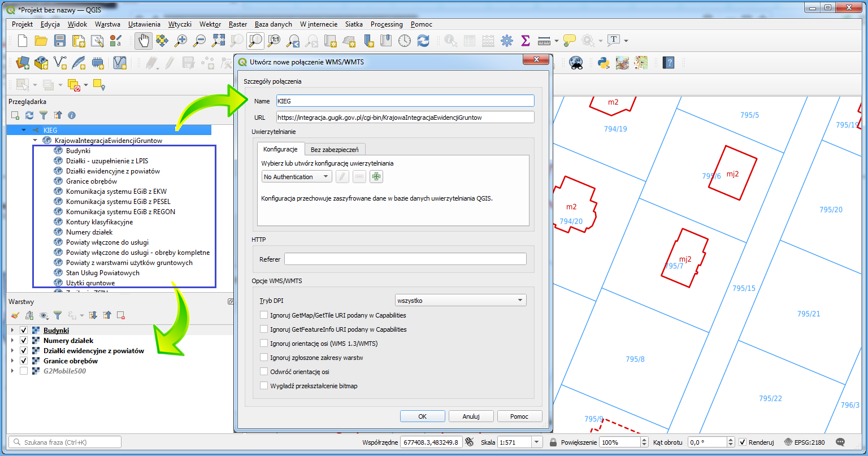The height and width of the screenshot is (456, 868).
Task: Click the Browser panel filter funnel icon
Action: tap(44, 115)
